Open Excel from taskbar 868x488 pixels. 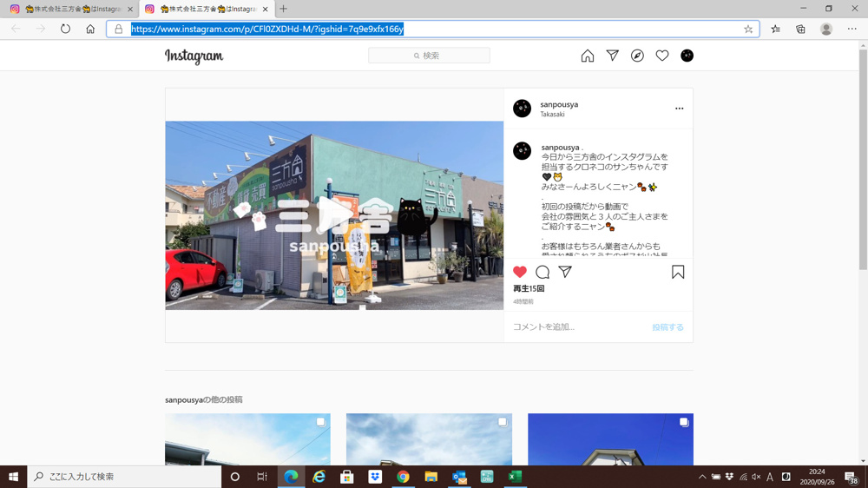click(x=515, y=477)
